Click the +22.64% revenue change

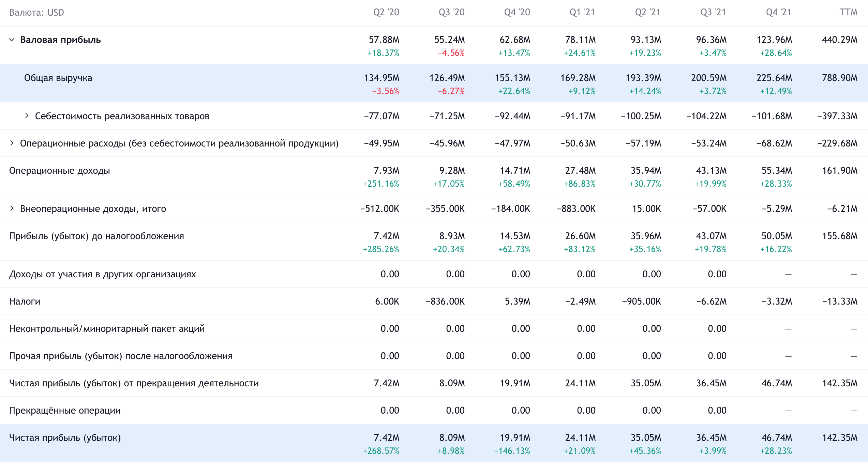pos(514,91)
